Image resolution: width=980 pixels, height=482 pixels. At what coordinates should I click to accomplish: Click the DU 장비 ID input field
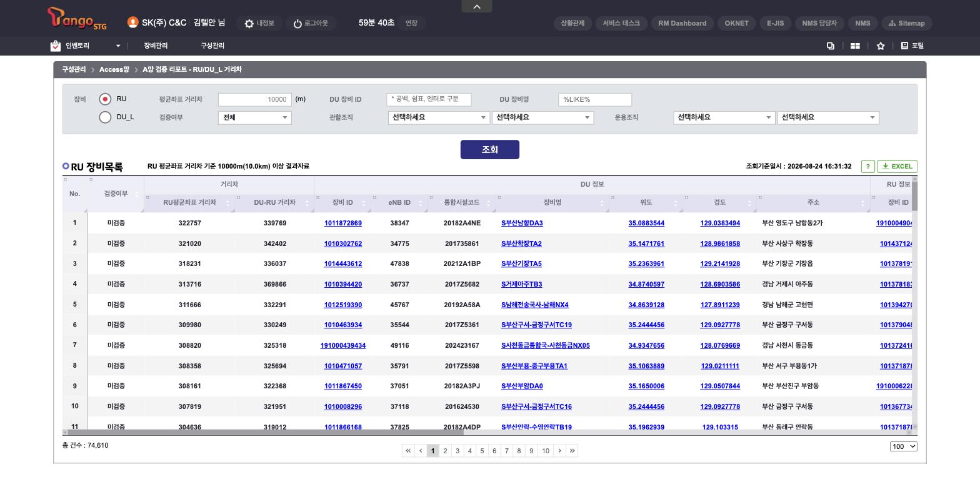coord(429,99)
